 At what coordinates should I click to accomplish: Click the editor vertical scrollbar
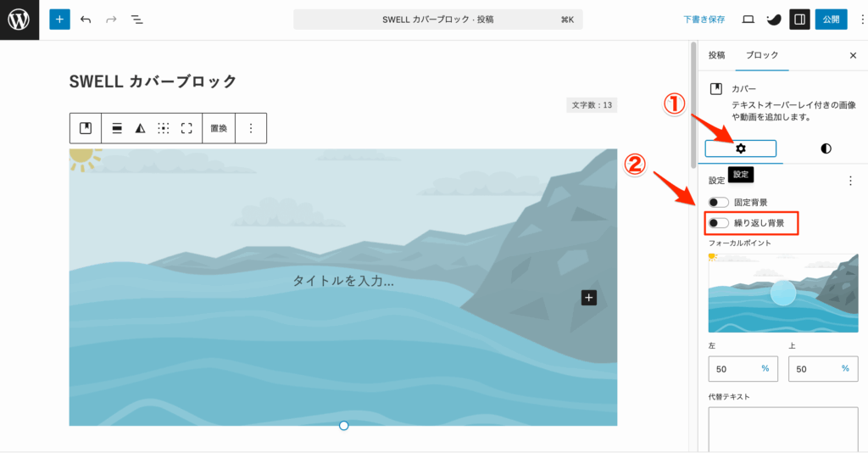693,105
